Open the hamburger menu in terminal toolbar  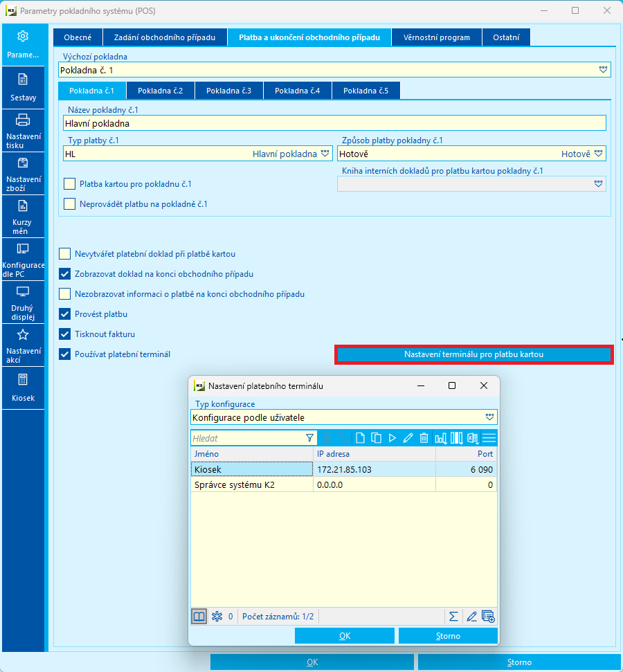pos(489,438)
